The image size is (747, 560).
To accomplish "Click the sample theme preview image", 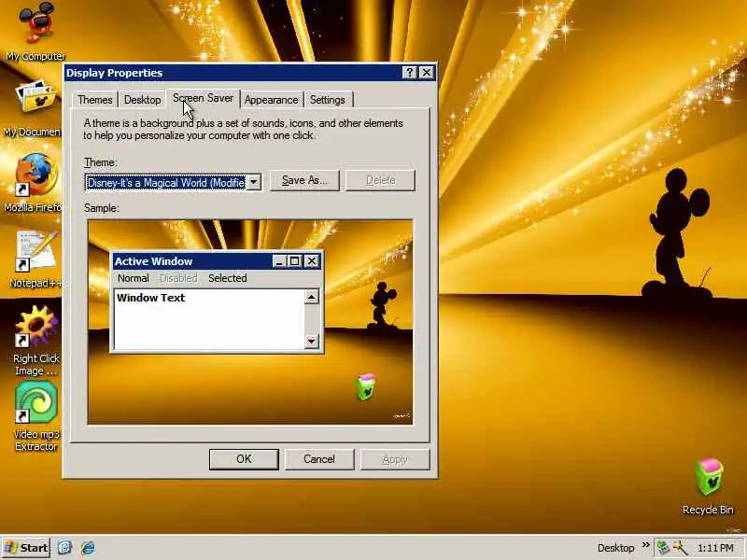I will pos(250,322).
